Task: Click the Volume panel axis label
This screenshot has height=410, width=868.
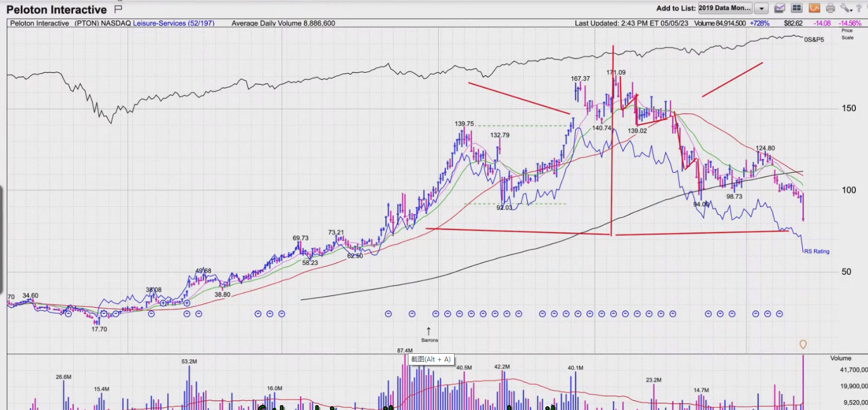Action: pyautogui.click(x=841, y=358)
